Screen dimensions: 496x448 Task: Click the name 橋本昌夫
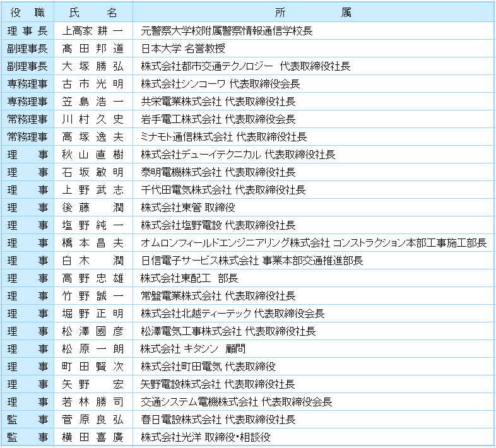(93, 244)
